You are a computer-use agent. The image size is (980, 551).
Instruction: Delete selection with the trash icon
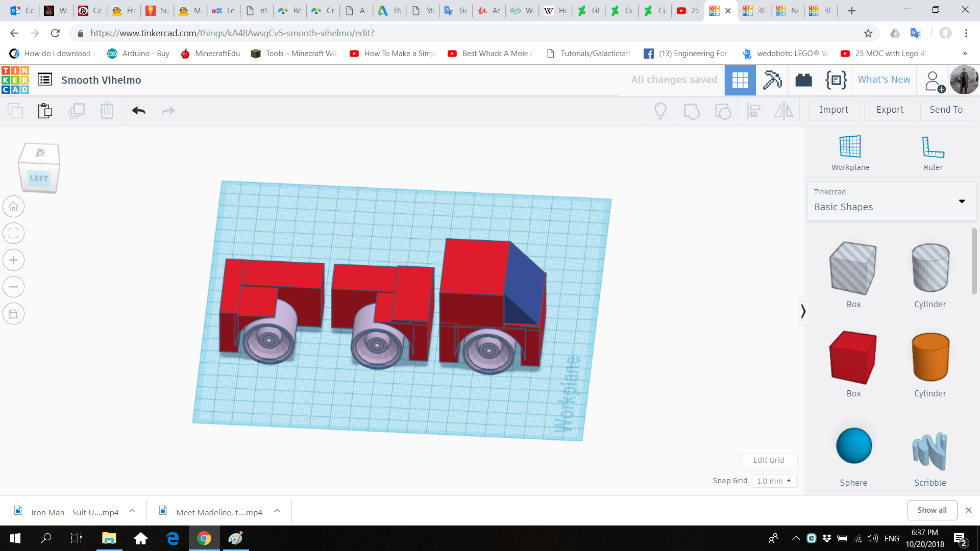point(107,111)
